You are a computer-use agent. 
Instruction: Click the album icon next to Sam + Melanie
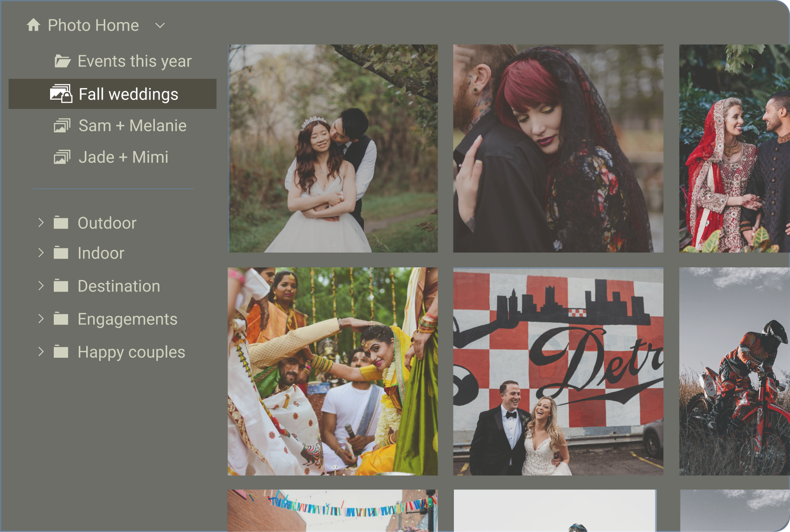[x=62, y=126]
